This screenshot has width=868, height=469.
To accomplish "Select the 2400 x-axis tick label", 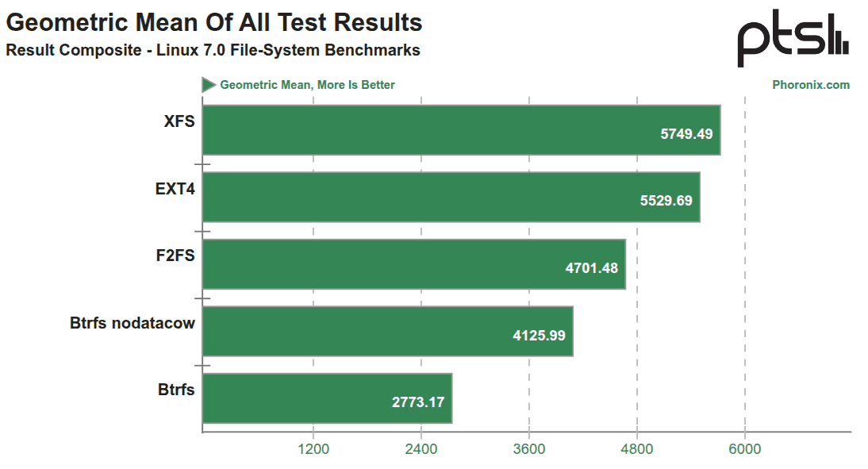I will [421, 449].
